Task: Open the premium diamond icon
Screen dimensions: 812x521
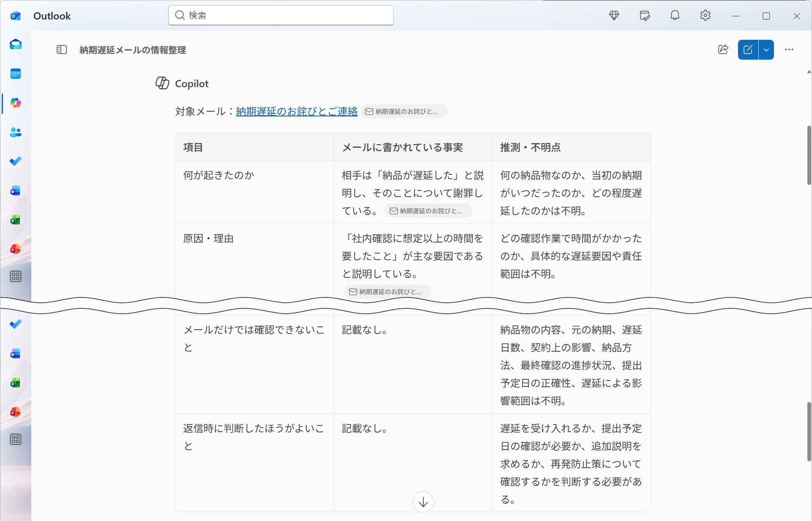Action: click(x=614, y=16)
